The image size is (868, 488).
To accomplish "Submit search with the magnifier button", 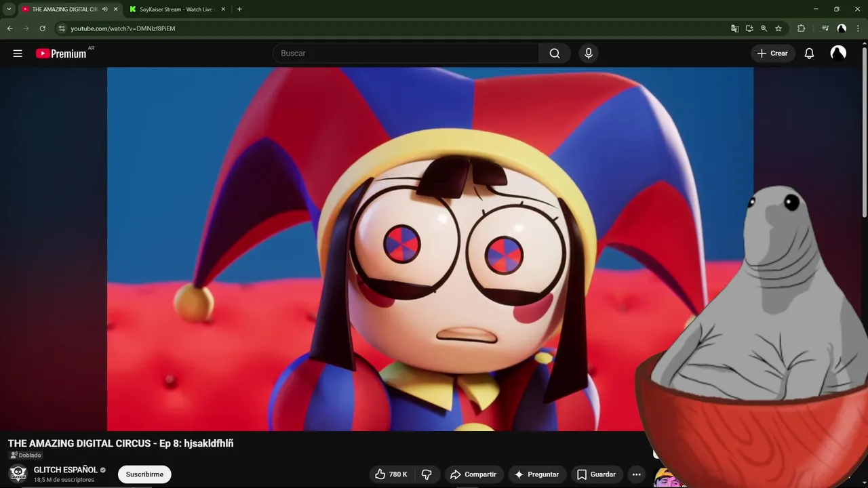I will click(x=555, y=54).
